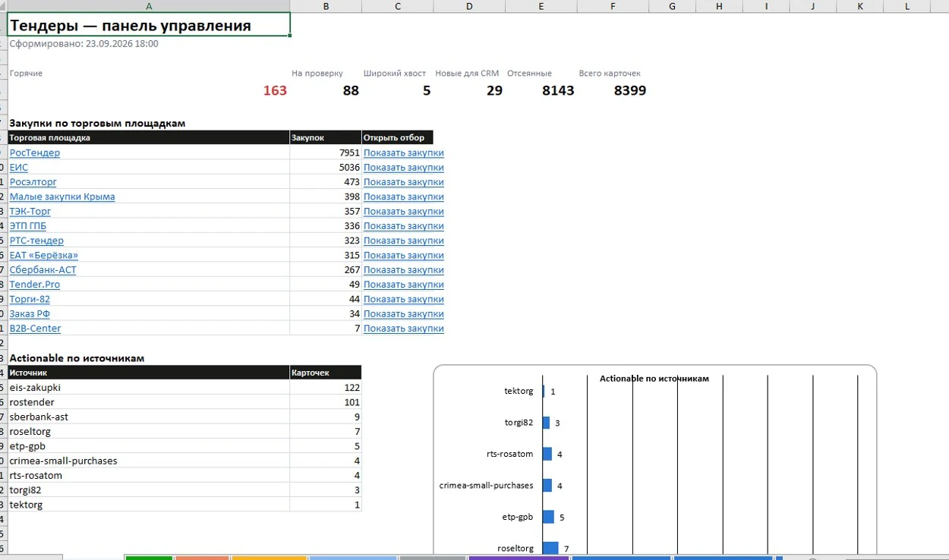Open the ЭТП ГПБ platform link
The image size is (949, 560).
pos(28,226)
